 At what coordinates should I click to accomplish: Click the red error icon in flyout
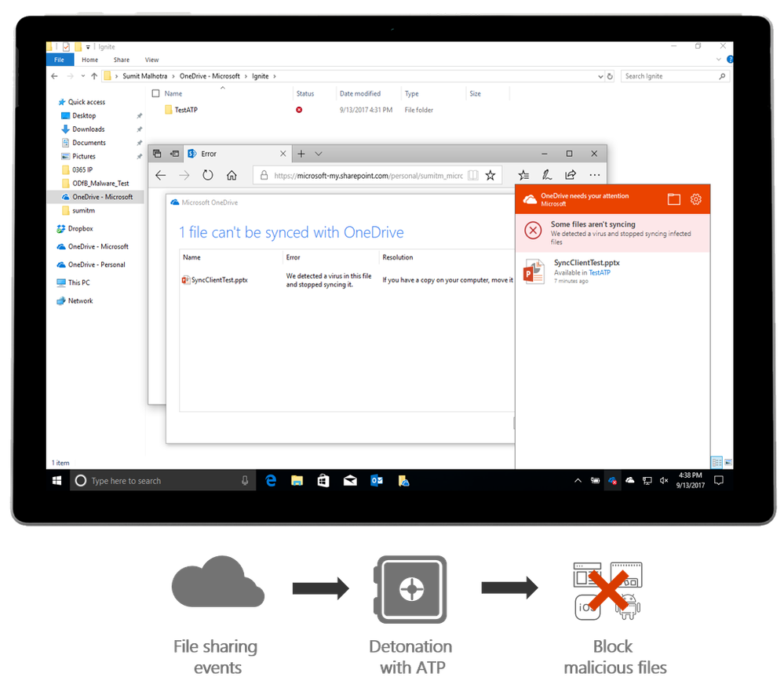click(533, 231)
